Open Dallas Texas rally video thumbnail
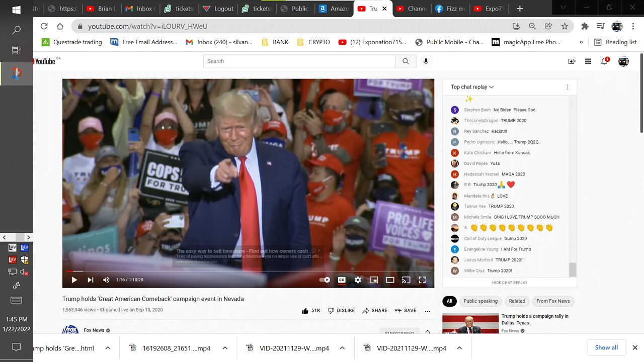 point(470,323)
